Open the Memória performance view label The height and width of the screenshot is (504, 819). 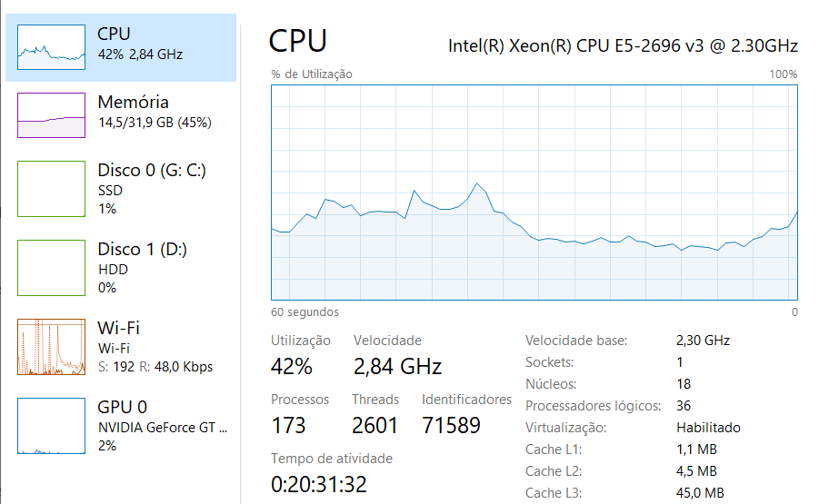[133, 102]
